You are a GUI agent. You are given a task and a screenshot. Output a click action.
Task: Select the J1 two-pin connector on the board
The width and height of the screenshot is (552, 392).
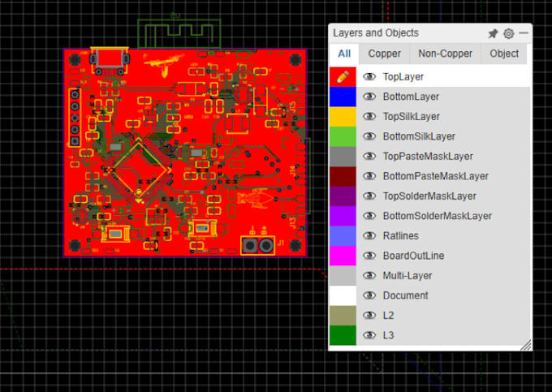coord(258,245)
